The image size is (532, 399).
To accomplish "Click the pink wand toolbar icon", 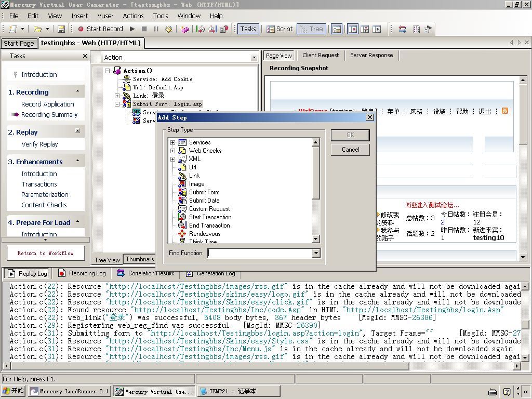I will point(185,29).
